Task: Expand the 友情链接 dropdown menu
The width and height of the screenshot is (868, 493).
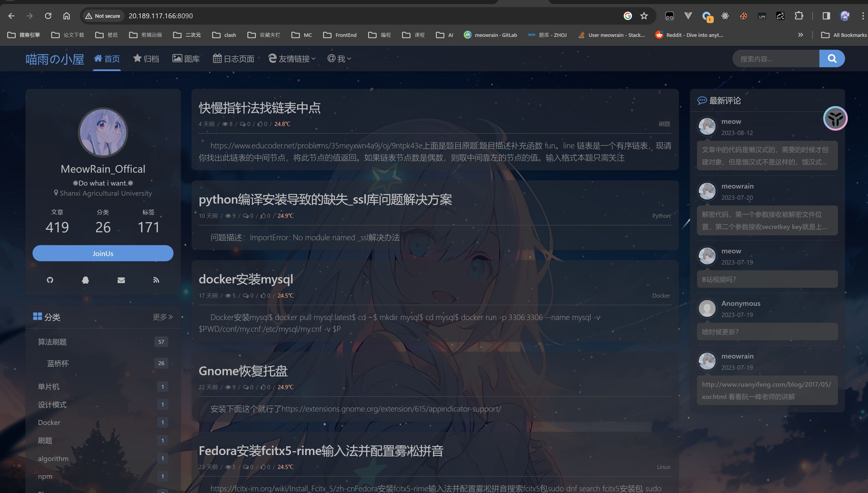Action: [x=292, y=59]
